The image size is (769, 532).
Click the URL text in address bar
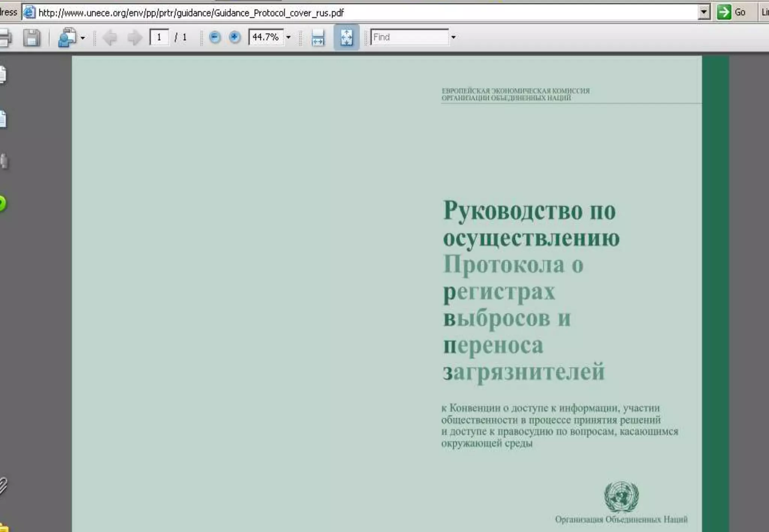[191, 13]
